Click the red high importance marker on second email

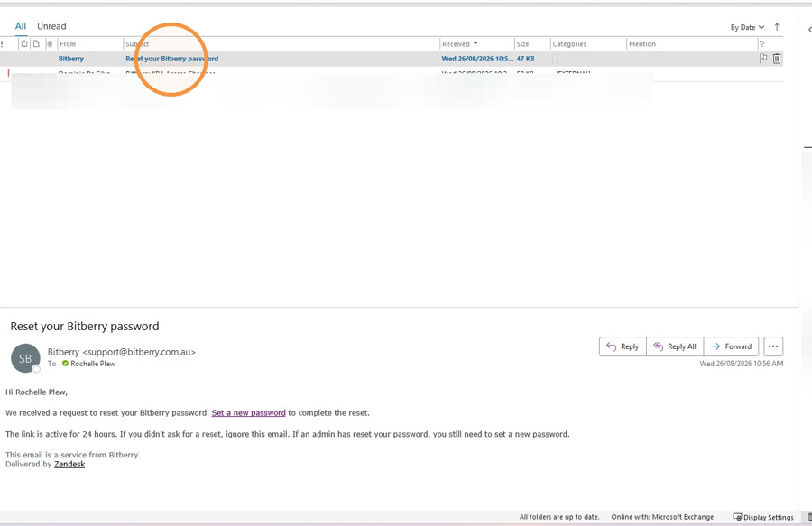click(x=8, y=74)
